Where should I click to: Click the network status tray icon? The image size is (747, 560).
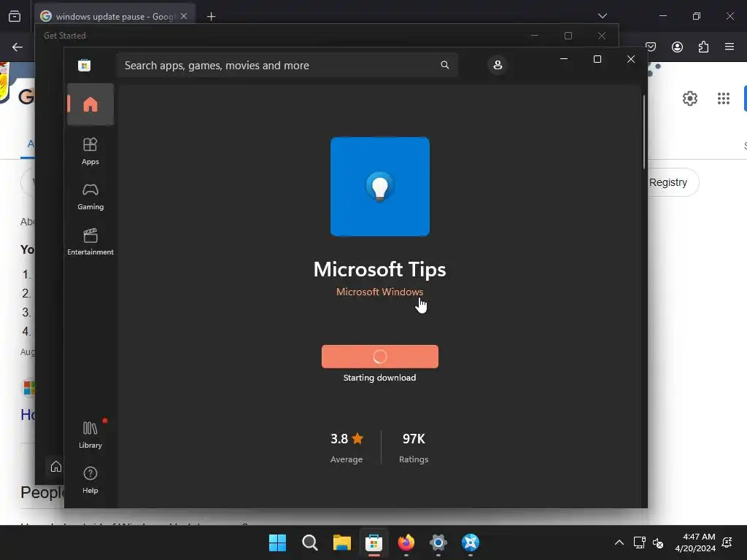click(x=639, y=542)
